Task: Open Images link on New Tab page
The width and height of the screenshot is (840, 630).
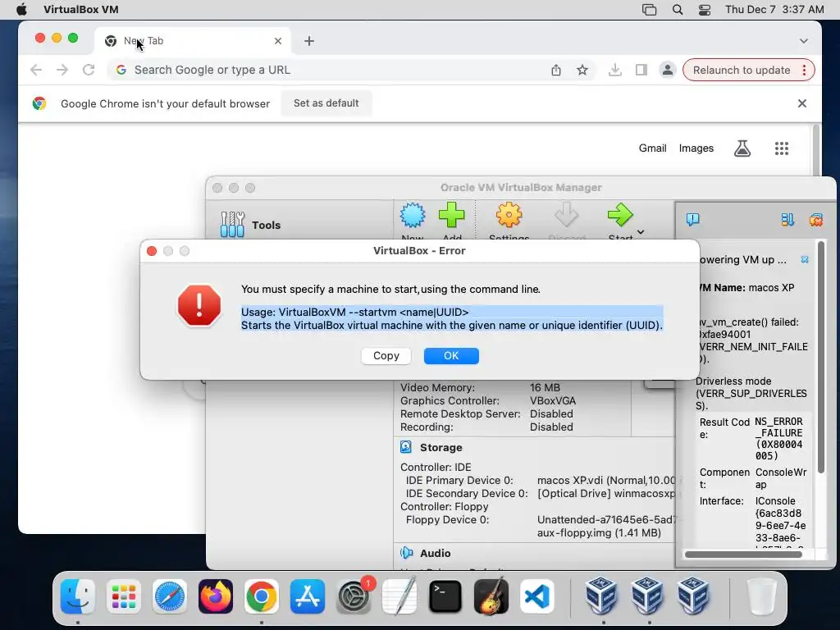Action: [696, 148]
